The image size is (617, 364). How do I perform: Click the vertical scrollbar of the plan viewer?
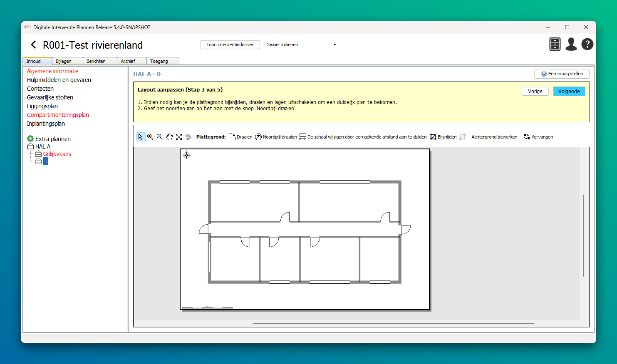(x=584, y=235)
